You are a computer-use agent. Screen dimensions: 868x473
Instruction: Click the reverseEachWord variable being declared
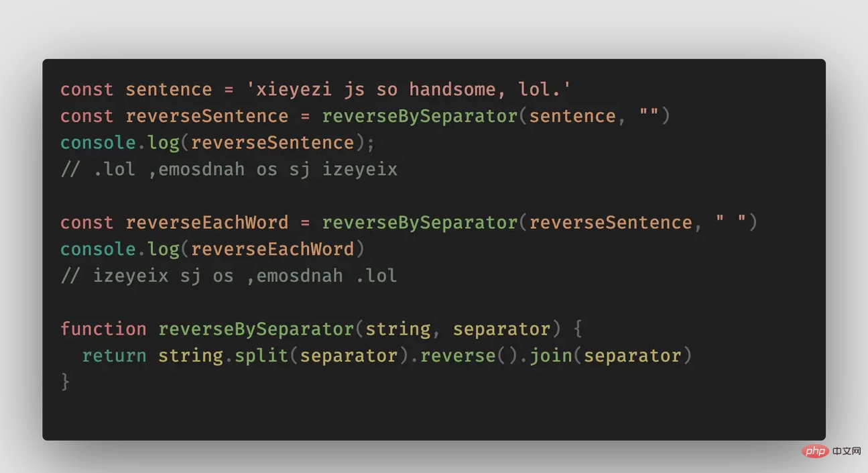(206, 222)
